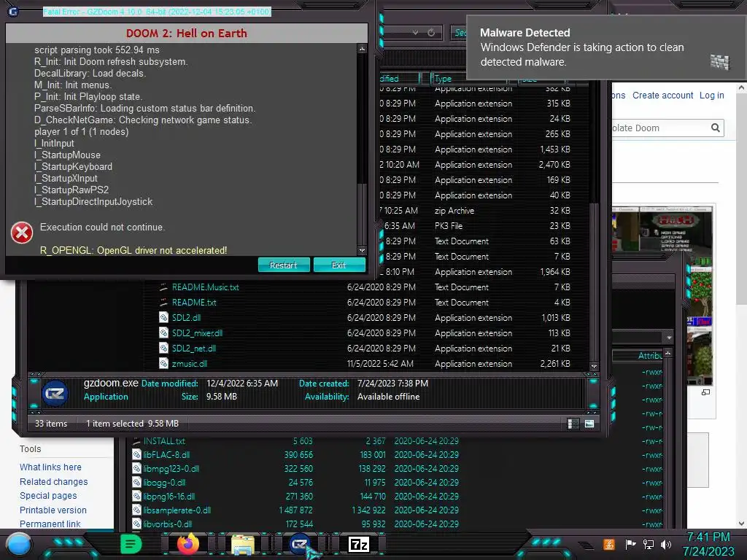Refresh the Explorer address bar

[x=431, y=32]
